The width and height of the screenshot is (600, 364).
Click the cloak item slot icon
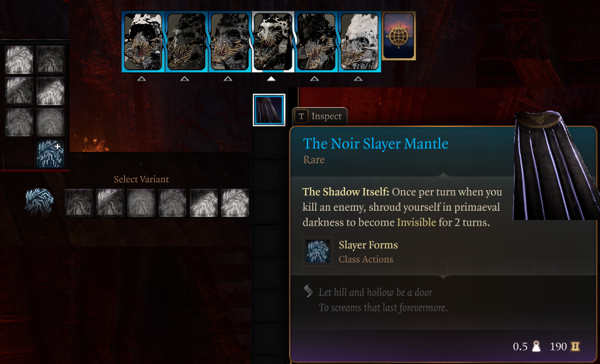[x=269, y=110]
